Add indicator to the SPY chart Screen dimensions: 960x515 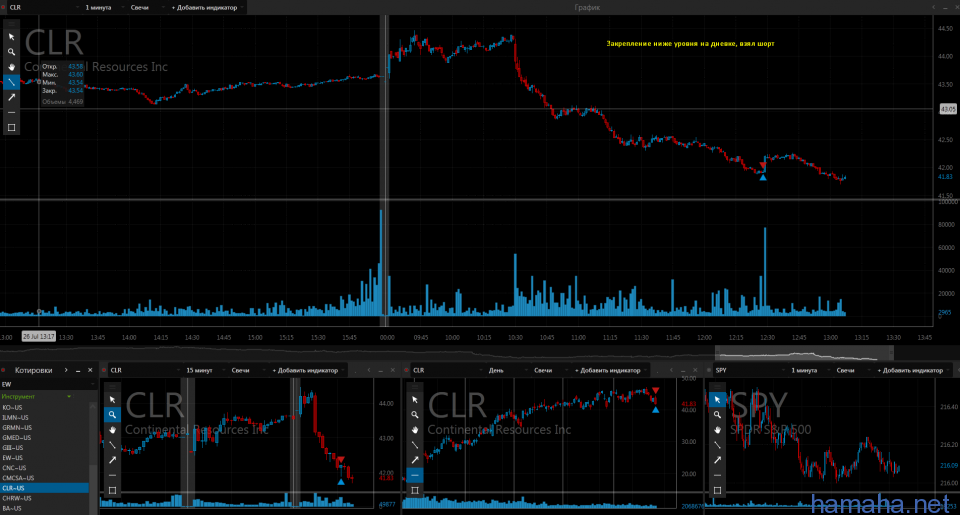tap(913, 370)
